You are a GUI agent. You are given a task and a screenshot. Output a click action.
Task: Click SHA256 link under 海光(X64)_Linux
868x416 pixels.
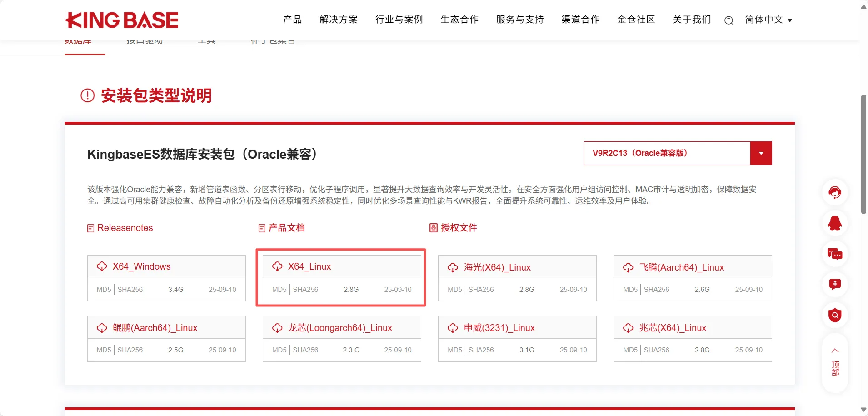(x=481, y=290)
